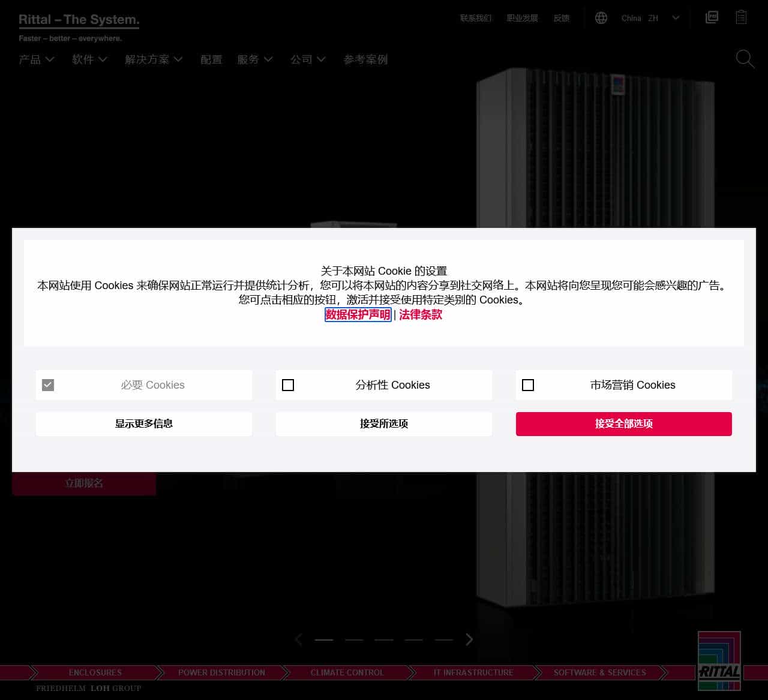
Task: Jump to the third carousel slide indicator
Action: (384, 639)
